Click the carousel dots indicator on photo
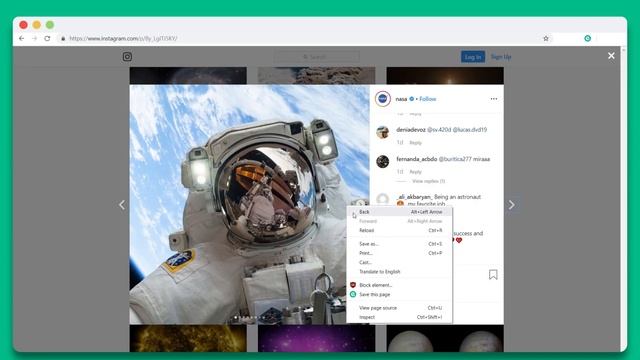Screen dimensions: 640x360 click(x=250, y=317)
